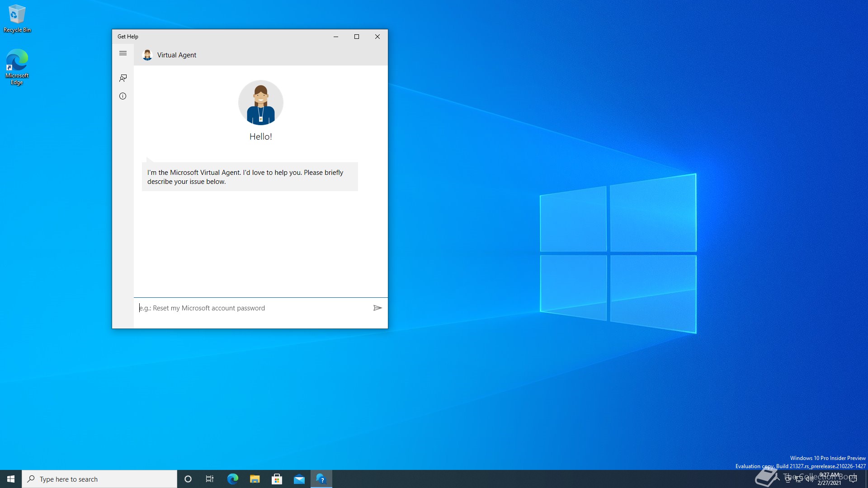Open Task View from the taskbar

pyautogui.click(x=210, y=479)
